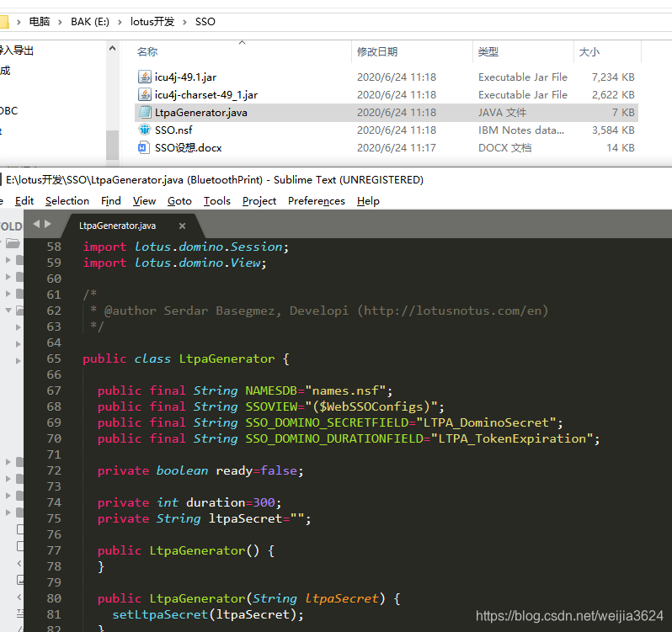Expand the chevron after 电脑 in the breadcrumb

60,22
